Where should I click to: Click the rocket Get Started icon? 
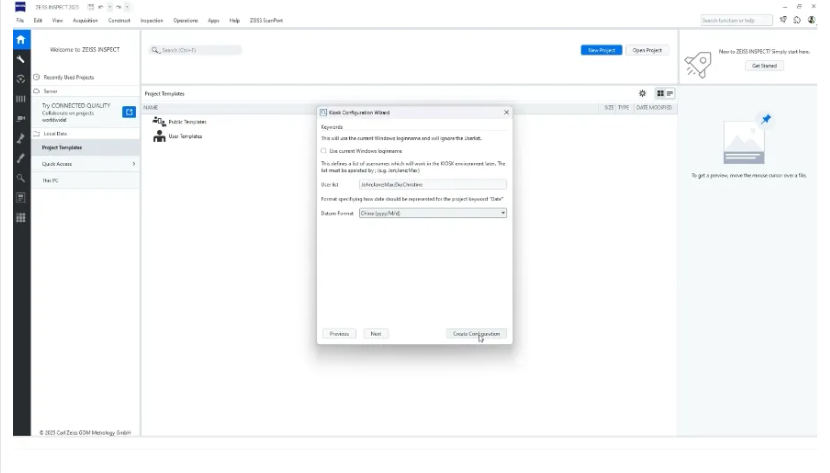[x=698, y=65]
